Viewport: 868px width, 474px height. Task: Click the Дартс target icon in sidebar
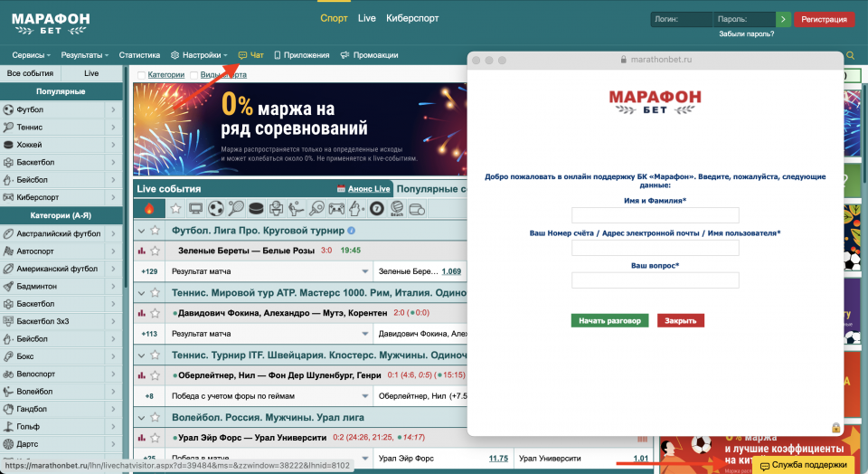tap(8, 444)
